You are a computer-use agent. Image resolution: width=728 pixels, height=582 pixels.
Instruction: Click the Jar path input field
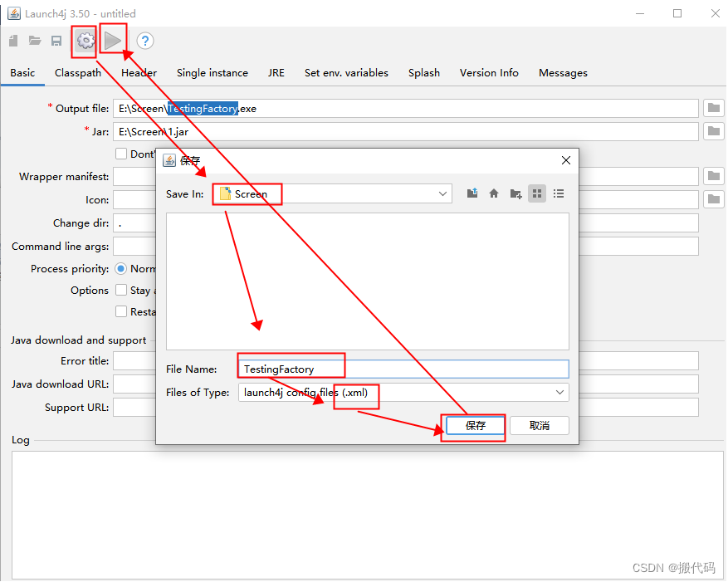(x=406, y=131)
